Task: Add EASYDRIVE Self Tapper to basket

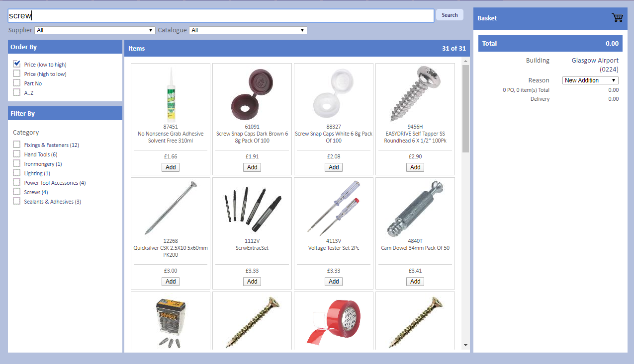Action: (415, 167)
